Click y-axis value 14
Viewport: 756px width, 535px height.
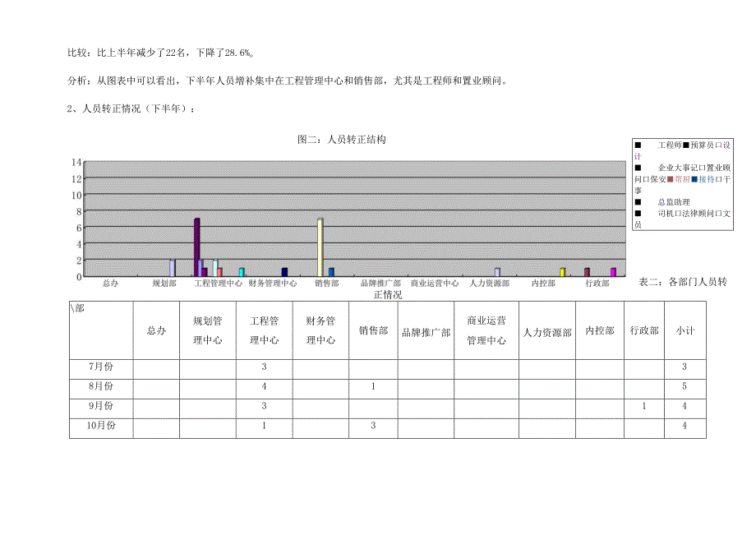click(76, 163)
